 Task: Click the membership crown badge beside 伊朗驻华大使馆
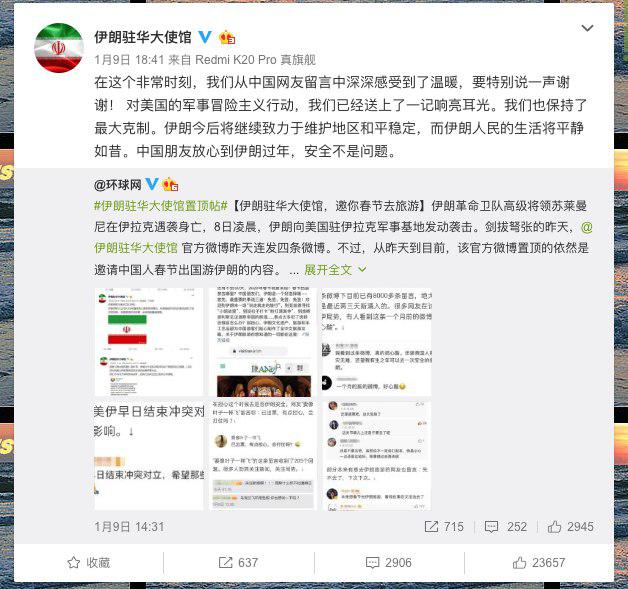pos(227,37)
